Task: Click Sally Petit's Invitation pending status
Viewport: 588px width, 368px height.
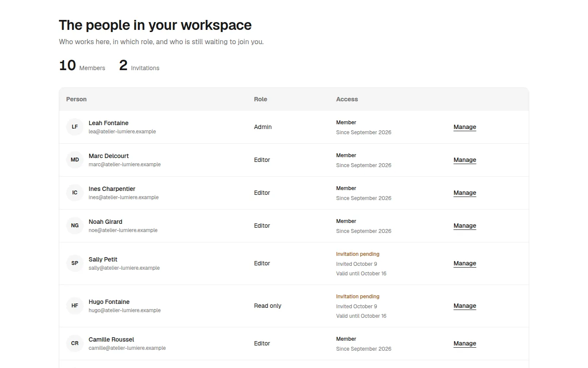Action: click(358, 254)
